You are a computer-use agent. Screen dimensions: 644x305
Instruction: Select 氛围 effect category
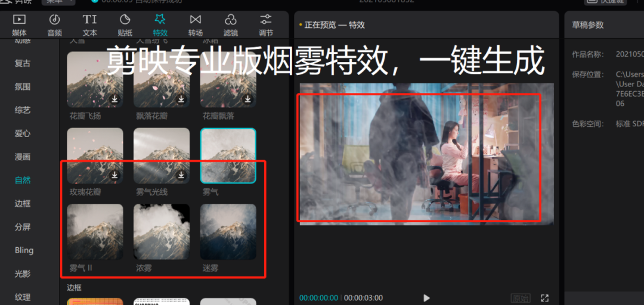point(23,87)
